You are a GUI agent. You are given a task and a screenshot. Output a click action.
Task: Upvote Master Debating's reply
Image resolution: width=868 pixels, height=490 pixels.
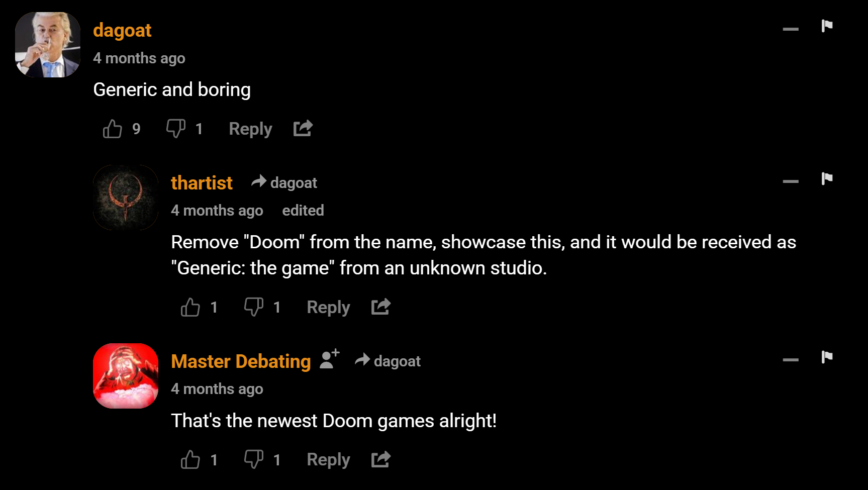[190, 459]
